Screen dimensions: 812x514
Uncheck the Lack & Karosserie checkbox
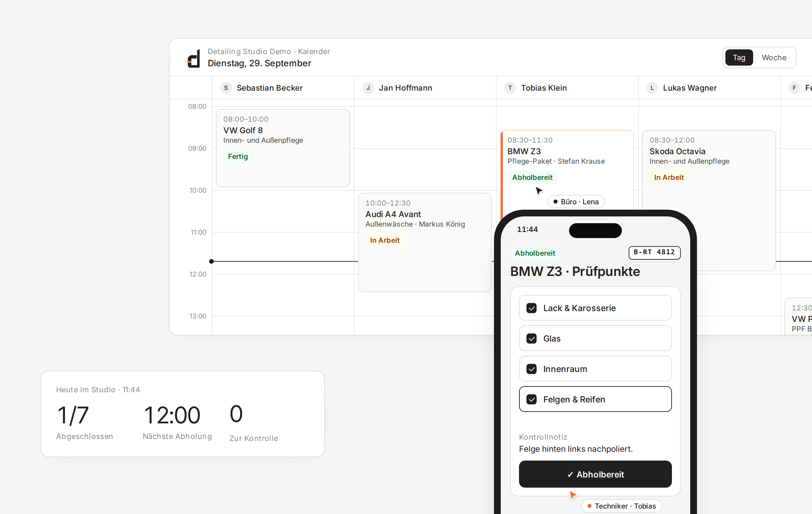click(532, 308)
